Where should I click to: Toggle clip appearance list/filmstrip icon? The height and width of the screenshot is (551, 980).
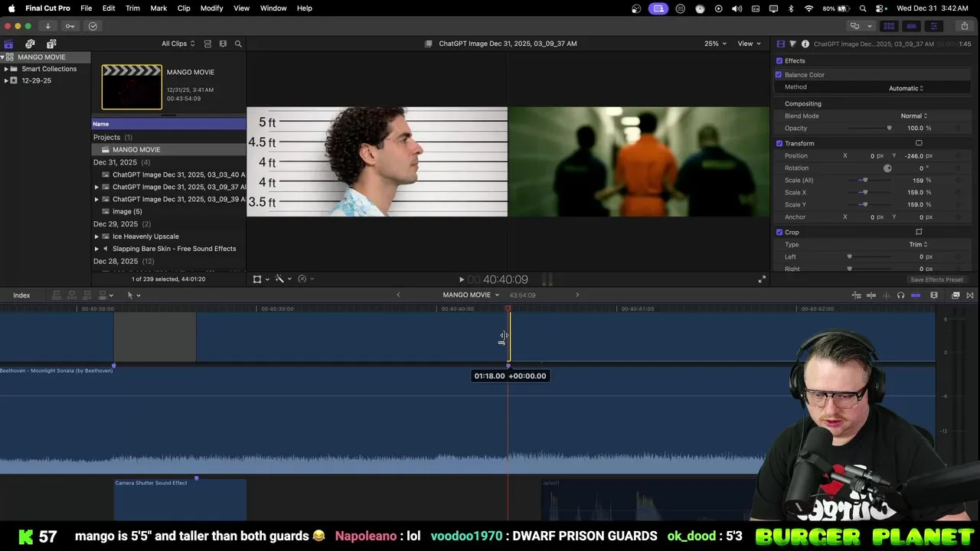(x=207, y=44)
